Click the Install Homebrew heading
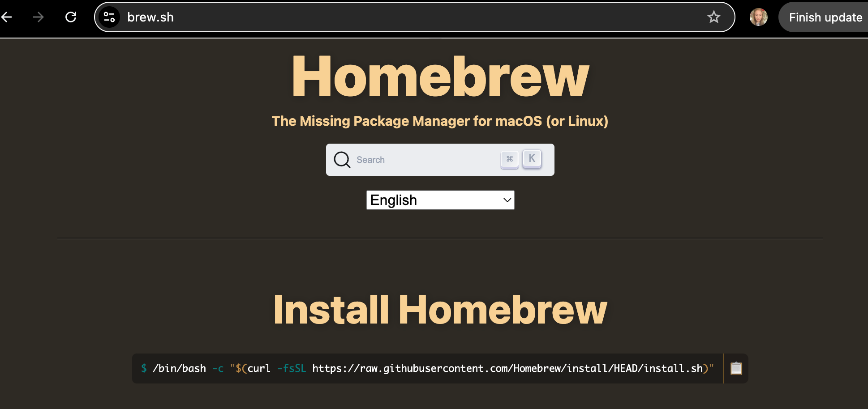Viewport: 868px width, 409px height. (440, 310)
